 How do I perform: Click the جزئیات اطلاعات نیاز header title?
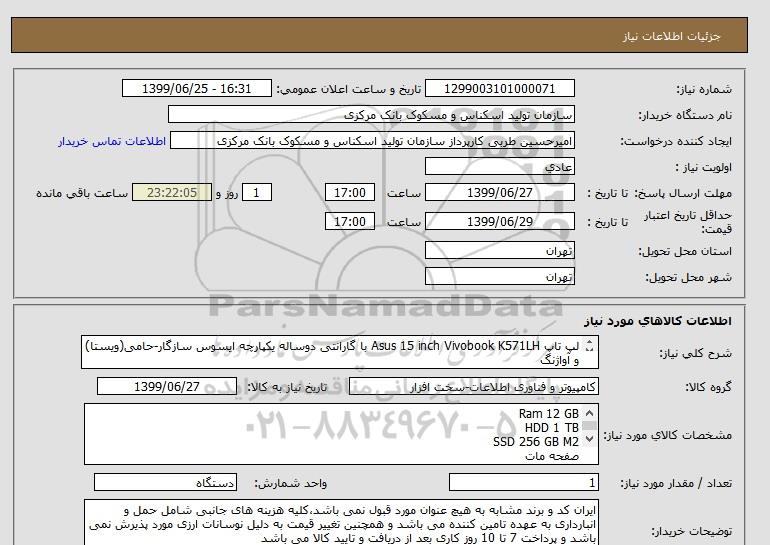pyautogui.click(x=671, y=37)
